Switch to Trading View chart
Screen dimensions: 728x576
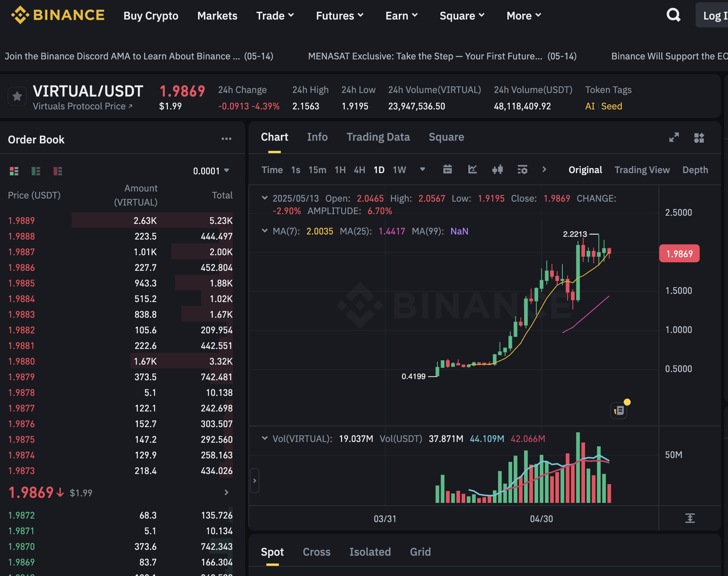pyautogui.click(x=642, y=170)
